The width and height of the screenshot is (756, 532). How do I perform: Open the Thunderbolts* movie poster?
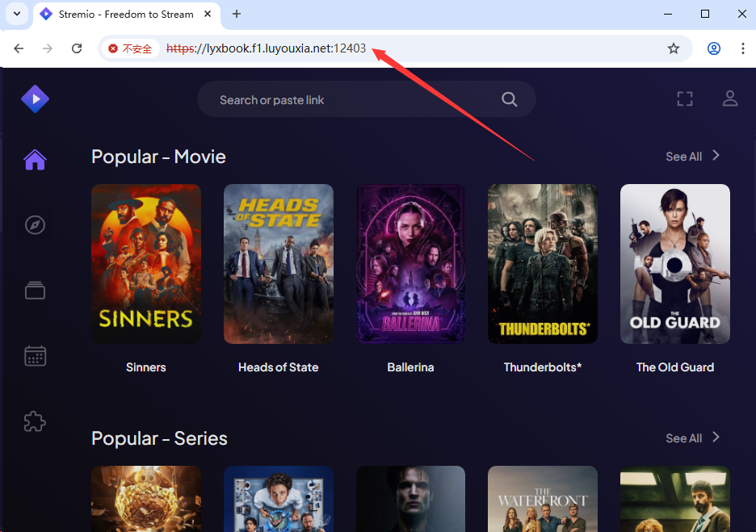(x=543, y=264)
